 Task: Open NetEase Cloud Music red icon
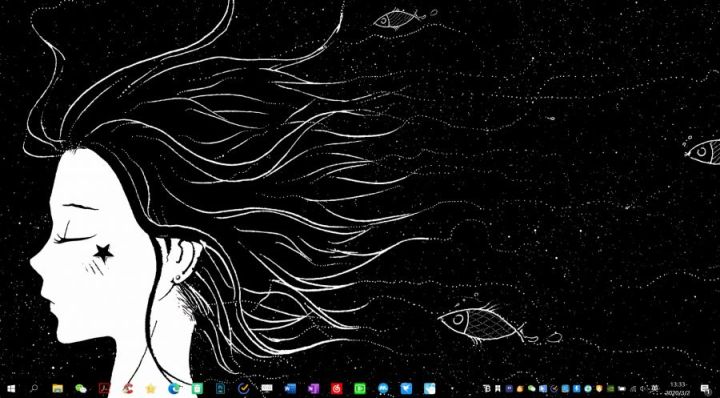pyautogui.click(x=337, y=389)
